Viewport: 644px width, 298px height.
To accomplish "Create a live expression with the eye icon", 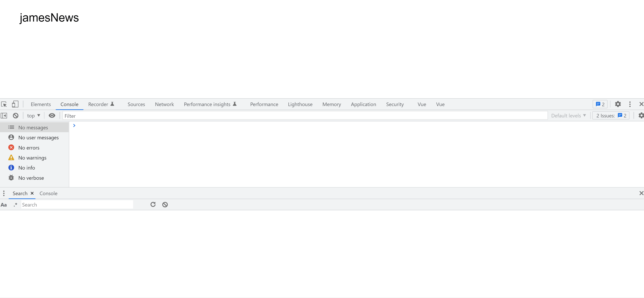I will pos(52,115).
